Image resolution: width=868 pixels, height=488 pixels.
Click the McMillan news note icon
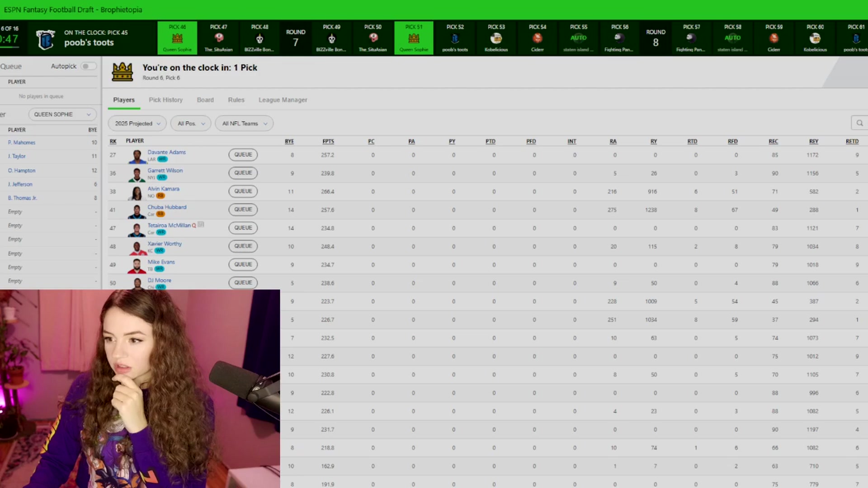201,225
